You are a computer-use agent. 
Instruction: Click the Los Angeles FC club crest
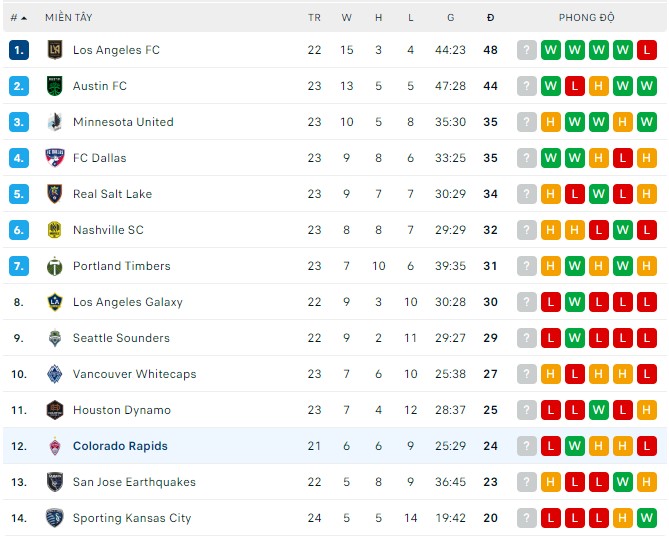pos(55,50)
